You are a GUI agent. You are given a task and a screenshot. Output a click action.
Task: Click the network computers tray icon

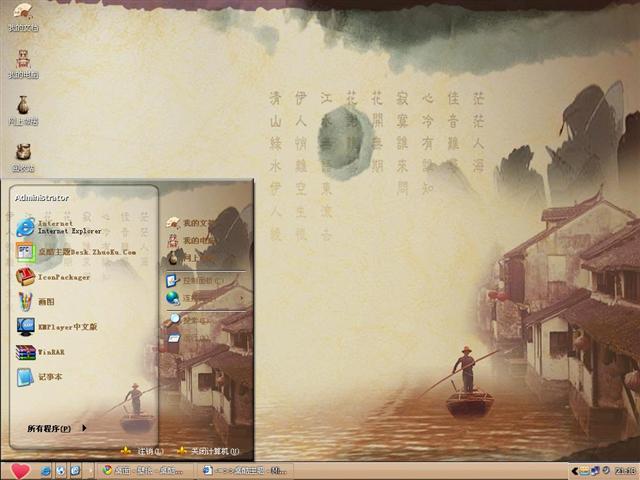tap(596, 471)
